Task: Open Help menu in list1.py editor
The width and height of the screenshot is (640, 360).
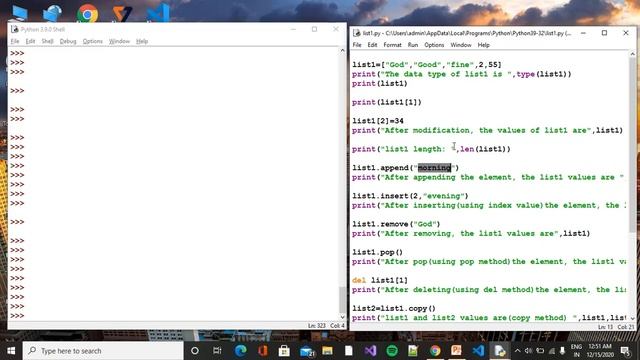Action: tap(483, 45)
